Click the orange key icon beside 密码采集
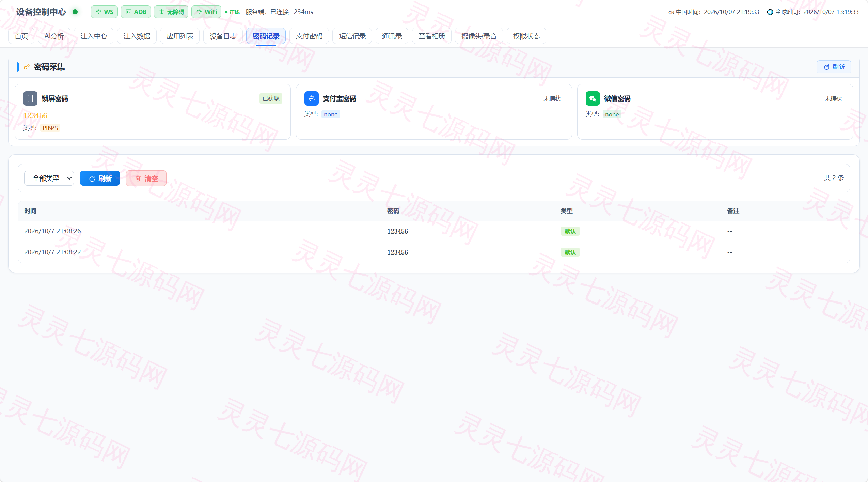 (x=27, y=67)
